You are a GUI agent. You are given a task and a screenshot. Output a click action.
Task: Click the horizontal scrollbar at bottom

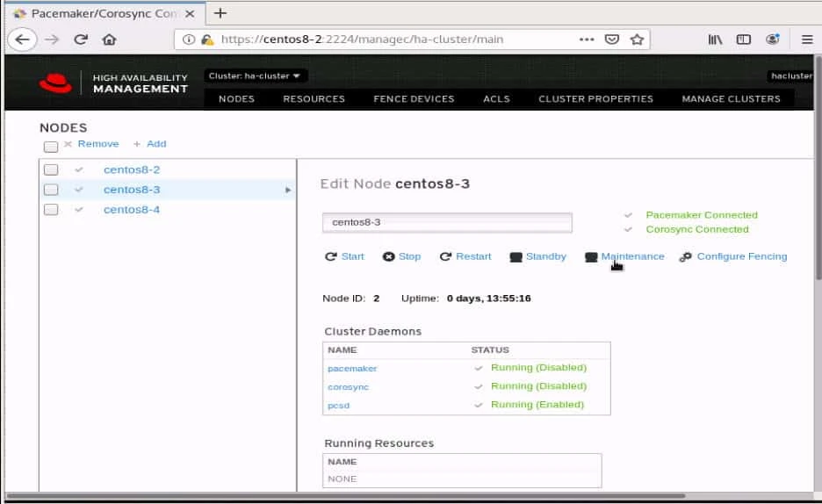346,495
